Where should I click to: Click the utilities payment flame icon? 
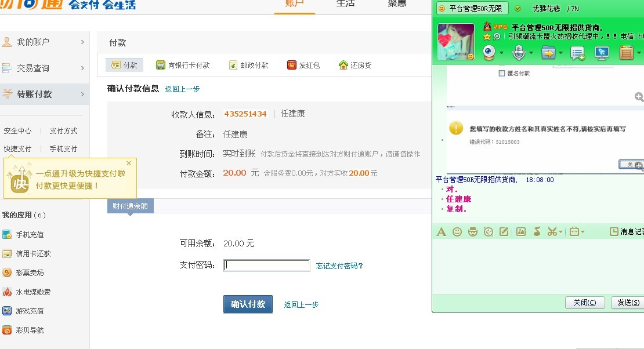(x=7, y=292)
